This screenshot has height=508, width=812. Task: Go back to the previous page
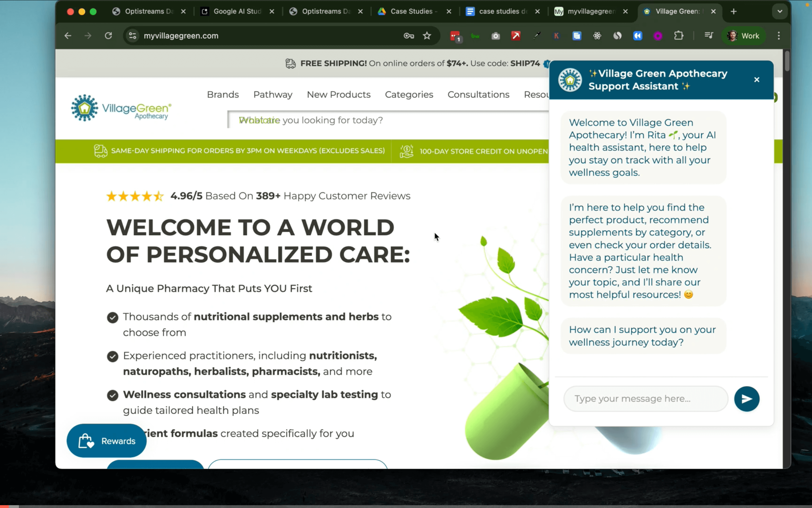tap(68, 36)
